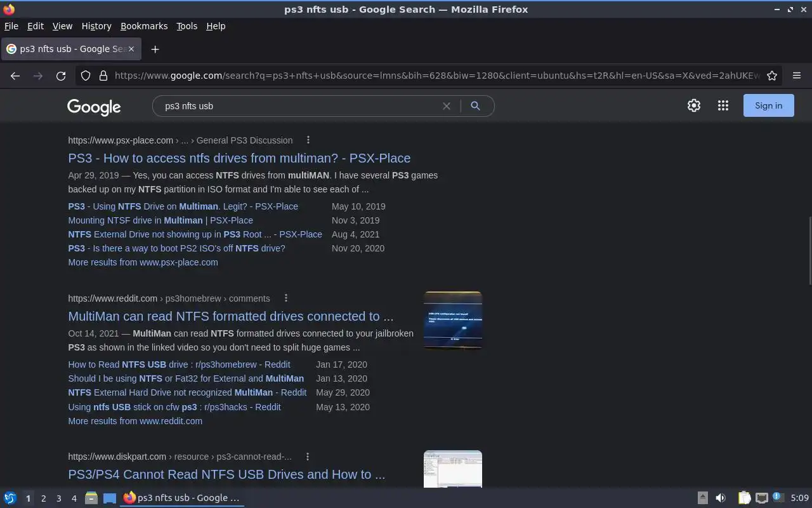Open PS3 How to access ntfs drives result
This screenshot has height=508, width=812.
(x=239, y=158)
